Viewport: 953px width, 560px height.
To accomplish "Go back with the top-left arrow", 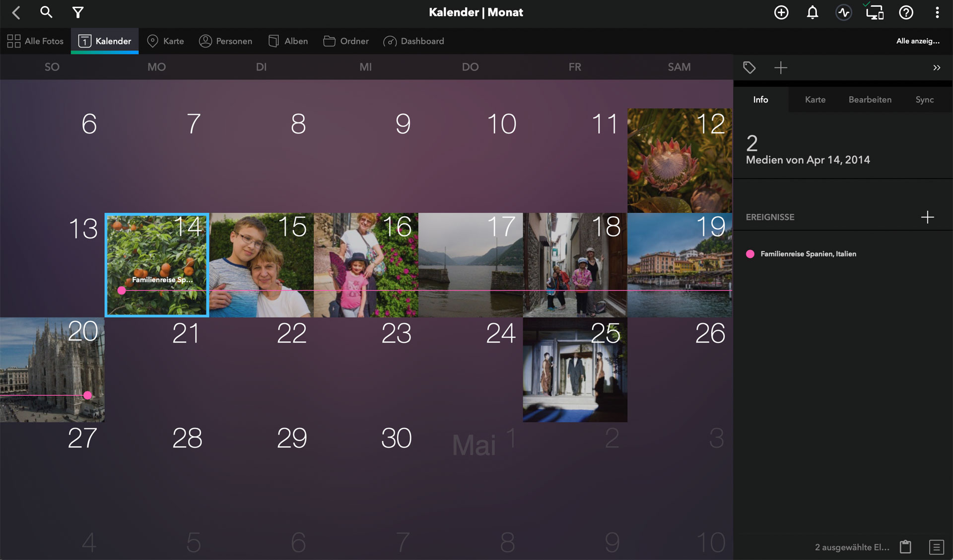I will click(x=16, y=12).
